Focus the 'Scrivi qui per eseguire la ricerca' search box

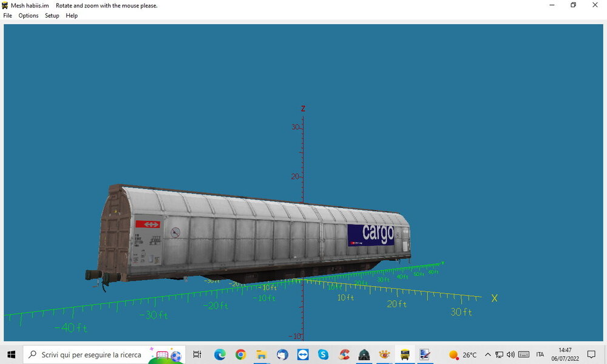tap(104, 354)
